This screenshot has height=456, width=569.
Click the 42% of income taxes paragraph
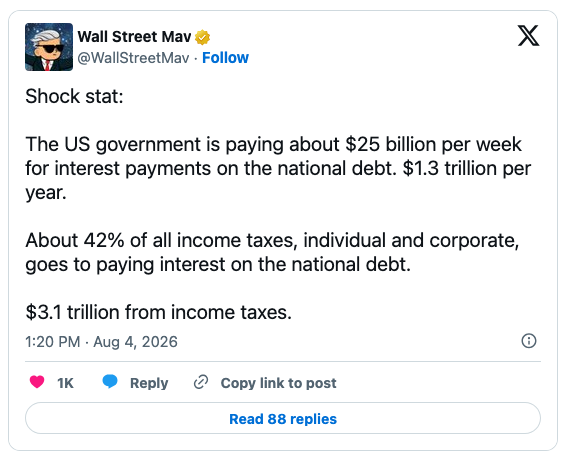pos(272,252)
